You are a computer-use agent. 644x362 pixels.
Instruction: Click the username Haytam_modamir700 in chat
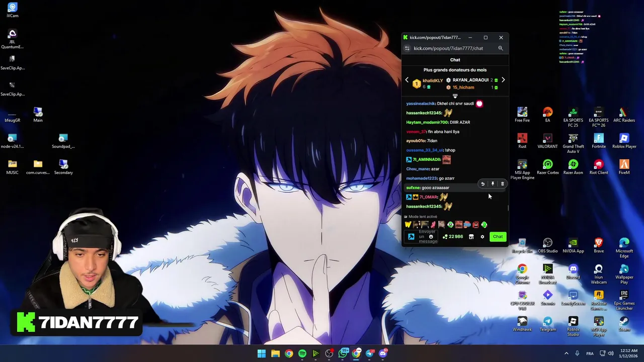pos(427,122)
